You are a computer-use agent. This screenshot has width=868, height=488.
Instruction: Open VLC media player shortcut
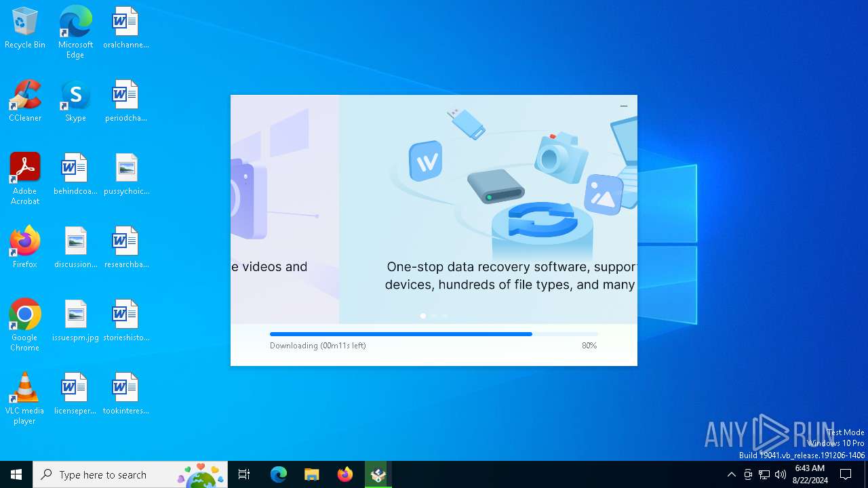click(x=25, y=399)
